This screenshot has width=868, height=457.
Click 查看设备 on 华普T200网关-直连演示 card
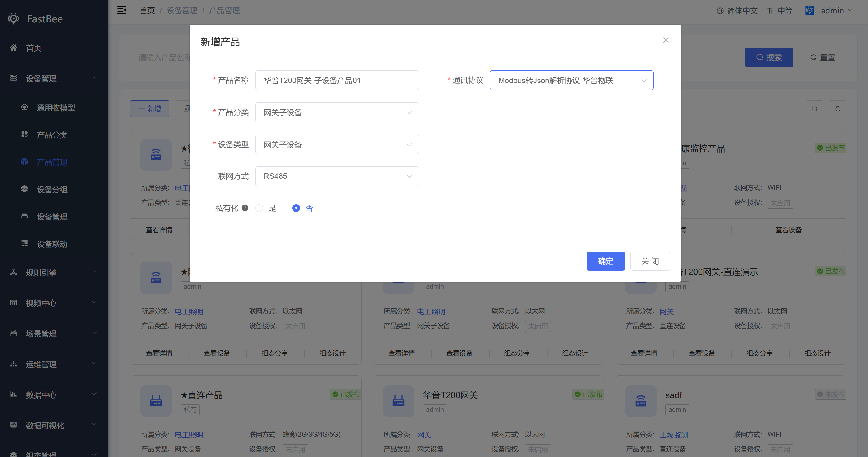pyautogui.click(x=702, y=353)
